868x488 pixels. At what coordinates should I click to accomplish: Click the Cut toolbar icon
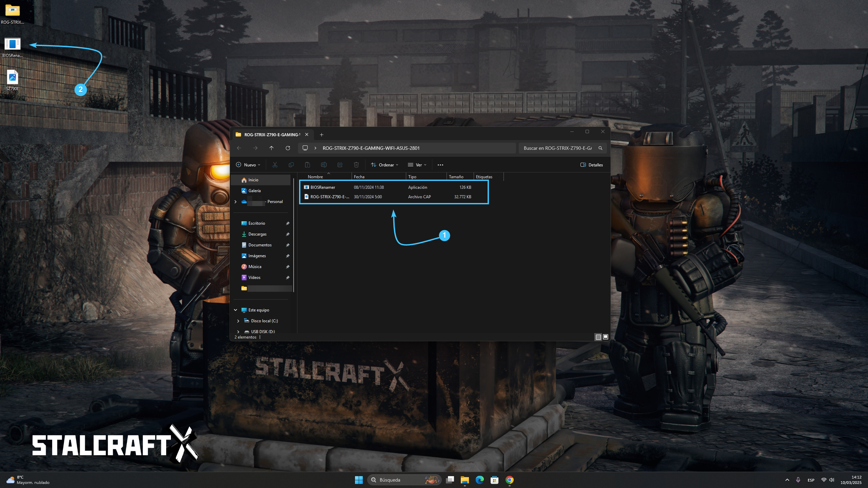point(275,165)
